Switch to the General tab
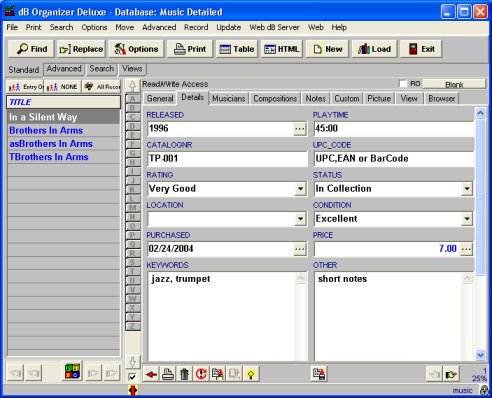This screenshot has width=492, height=398. point(160,99)
